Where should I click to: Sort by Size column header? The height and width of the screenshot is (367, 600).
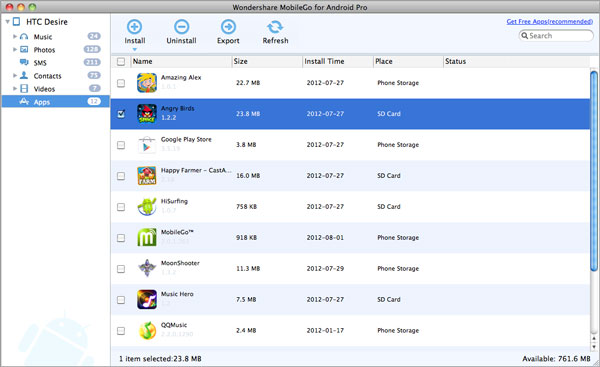[x=267, y=61]
